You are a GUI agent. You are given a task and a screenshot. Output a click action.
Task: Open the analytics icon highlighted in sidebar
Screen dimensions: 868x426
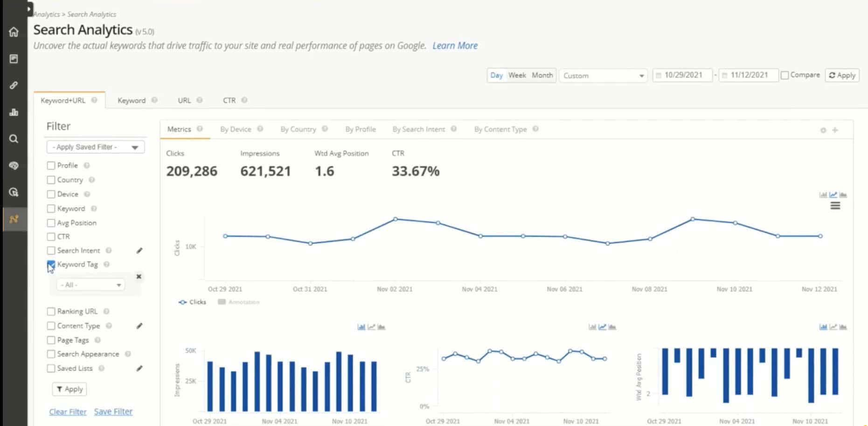14,219
